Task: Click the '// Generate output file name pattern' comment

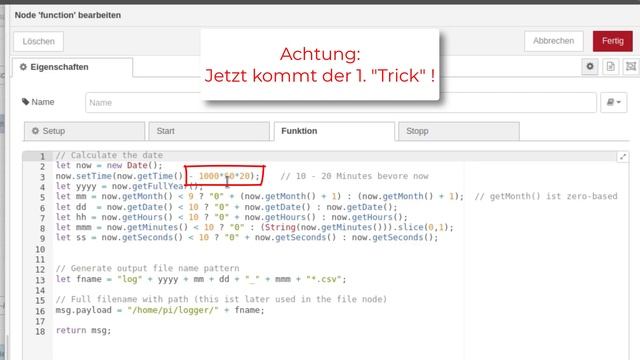Action: pos(147,269)
